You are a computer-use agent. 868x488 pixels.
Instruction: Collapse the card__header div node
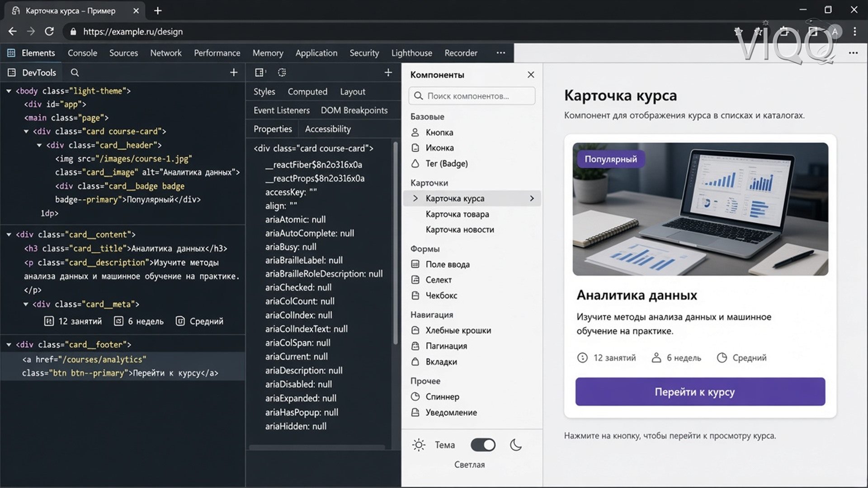(39, 145)
